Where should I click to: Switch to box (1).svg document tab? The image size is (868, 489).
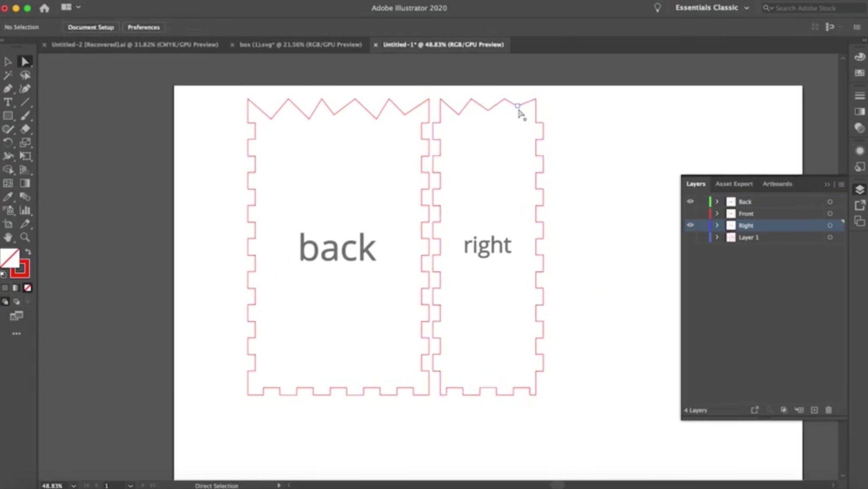click(x=301, y=44)
